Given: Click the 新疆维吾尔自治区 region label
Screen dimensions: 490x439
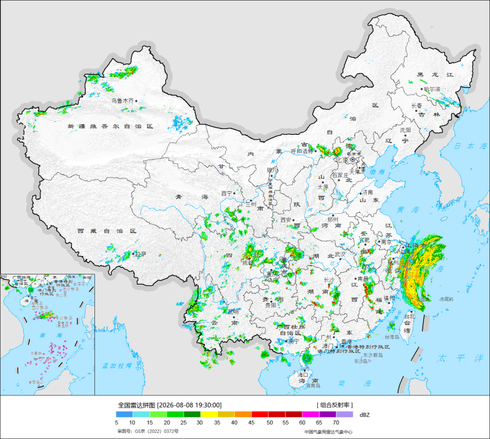Looking at the screenshot, I should pos(110,127).
